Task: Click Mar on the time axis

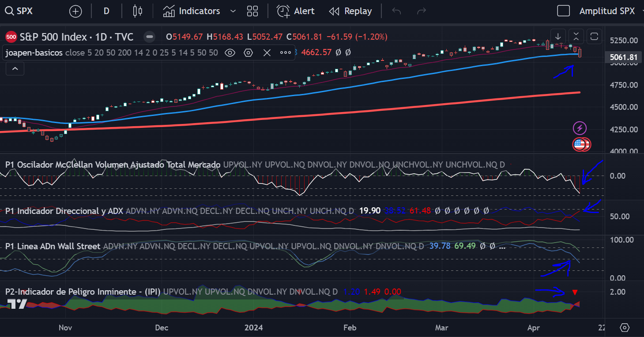Action: tap(441, 328)
